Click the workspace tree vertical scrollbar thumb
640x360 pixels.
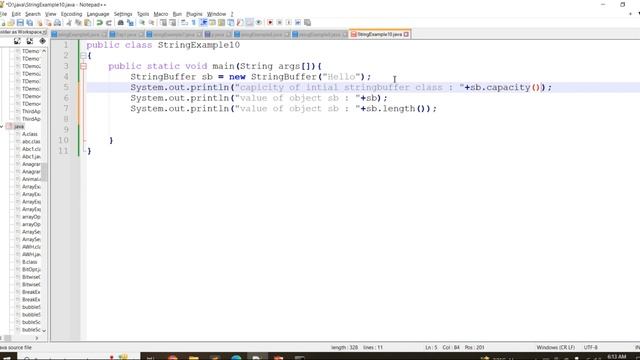point(44,172)
